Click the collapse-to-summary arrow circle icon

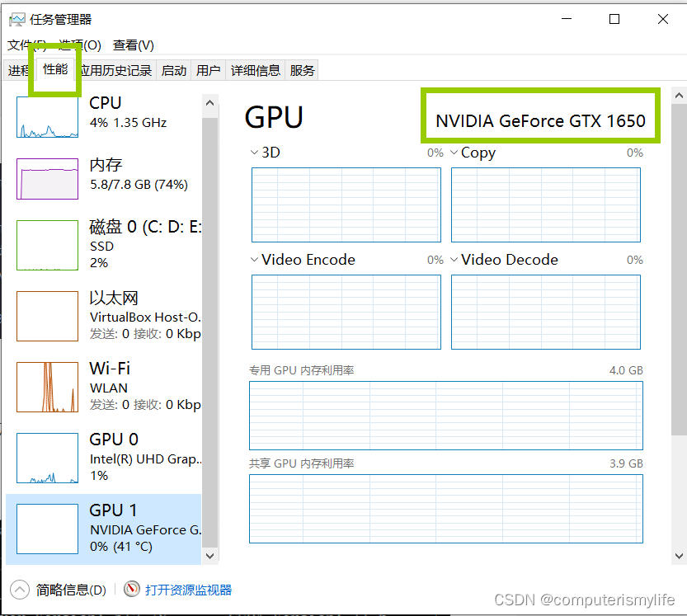(x=19, y=590)
